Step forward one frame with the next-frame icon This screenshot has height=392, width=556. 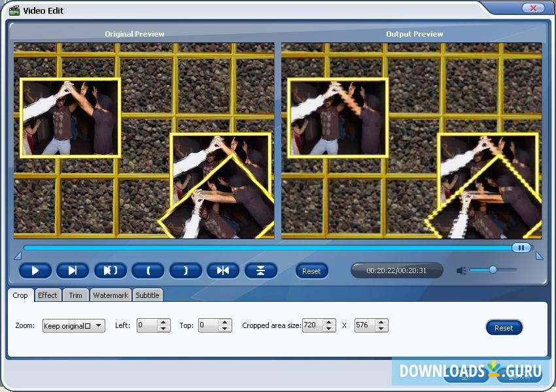[x=73, y=270]
